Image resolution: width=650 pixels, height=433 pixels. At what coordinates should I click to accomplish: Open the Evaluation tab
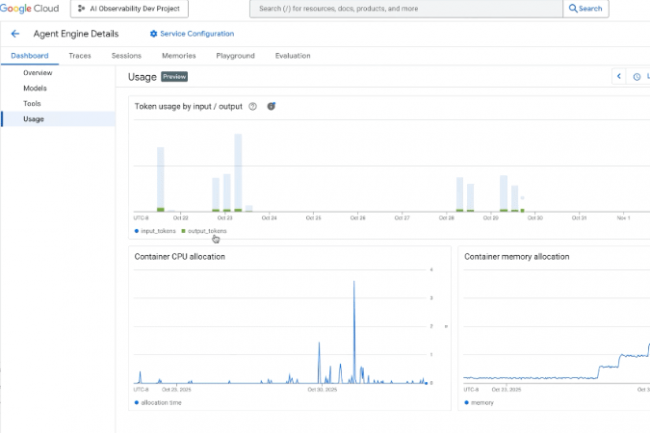coord(292,56)
